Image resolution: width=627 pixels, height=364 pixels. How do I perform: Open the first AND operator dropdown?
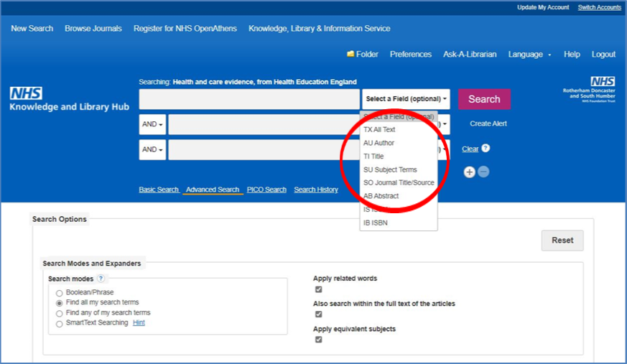[x=152, y=124]
